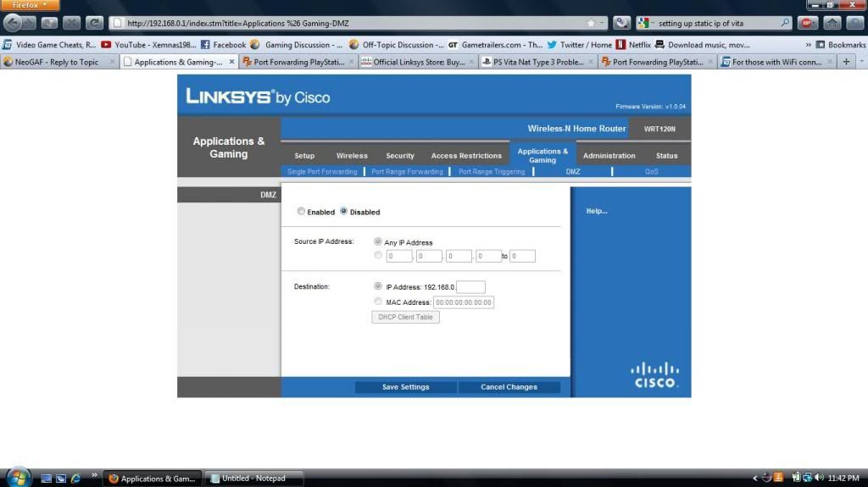The height and width of the screenshot is (487, 868).
Task: Open the Firefox menu dropdown
Action: pos(30,5)
